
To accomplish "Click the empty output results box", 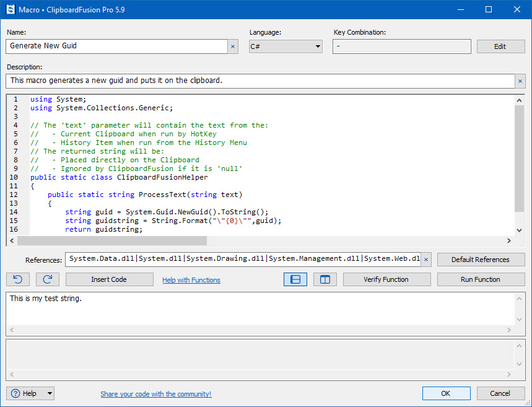I will point(260,355).
